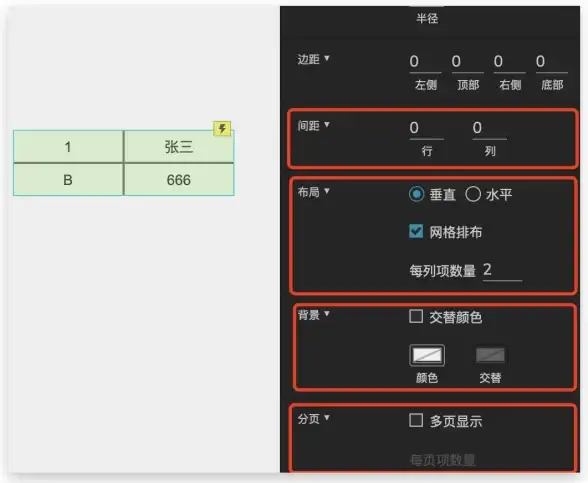Select the table cell containing 1
Screen dimensions: 588x483
[68, 147]
